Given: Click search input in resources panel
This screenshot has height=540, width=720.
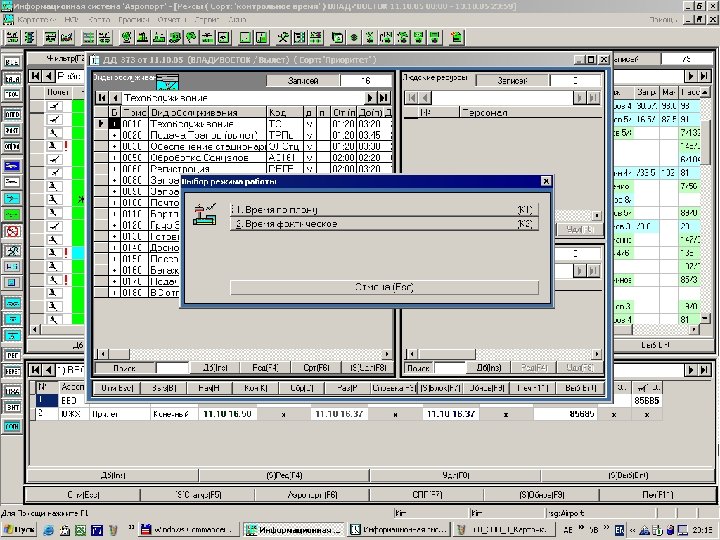Looking at the screenshot, I should pyautogui.click(x=450, y=368).
